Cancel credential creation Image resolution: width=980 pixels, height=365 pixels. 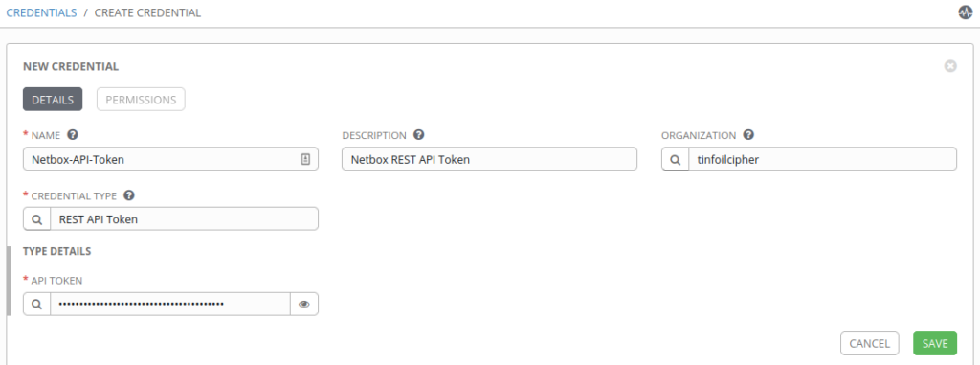tap(869, 343)
